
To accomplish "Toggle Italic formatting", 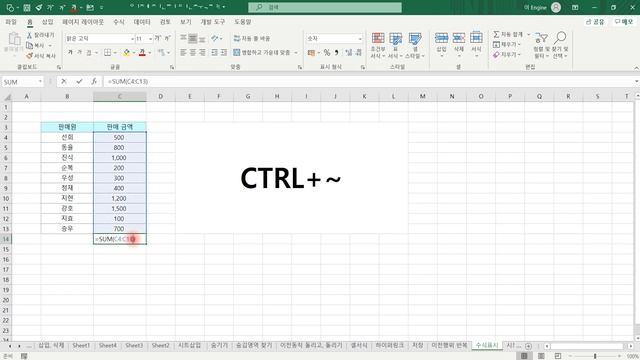I will click(x=80, y=53).
